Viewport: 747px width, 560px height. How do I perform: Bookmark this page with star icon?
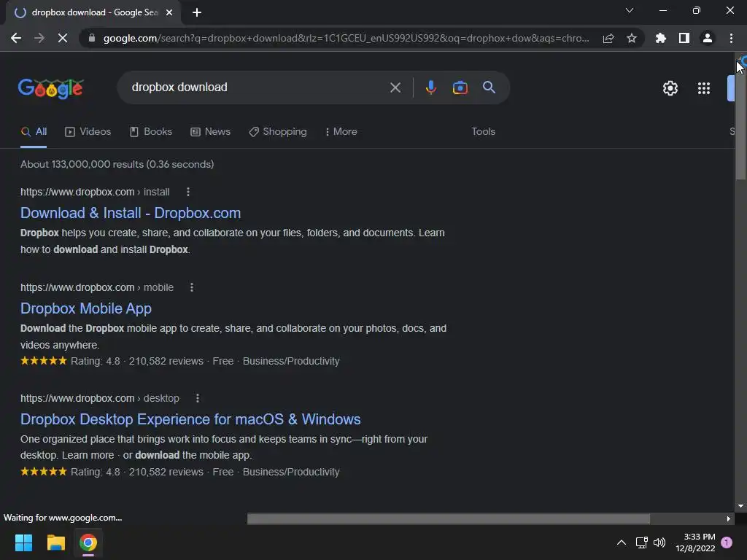[x=632, y=38]
